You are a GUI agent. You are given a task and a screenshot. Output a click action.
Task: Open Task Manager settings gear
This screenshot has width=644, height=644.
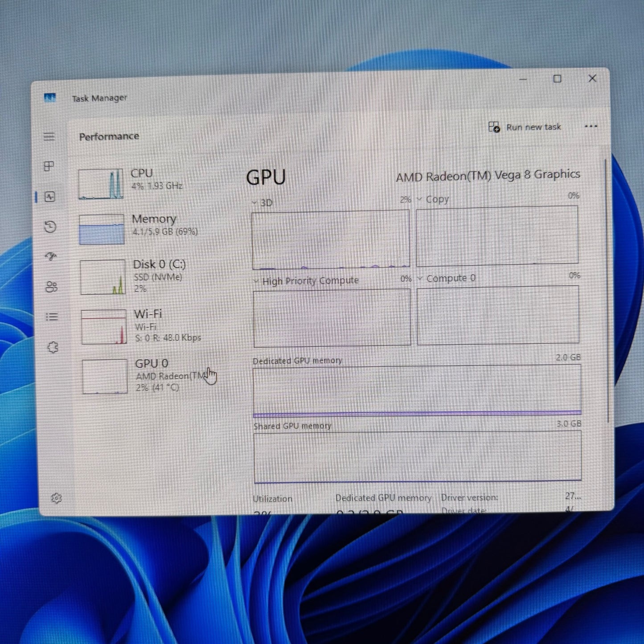coord(56,498)
